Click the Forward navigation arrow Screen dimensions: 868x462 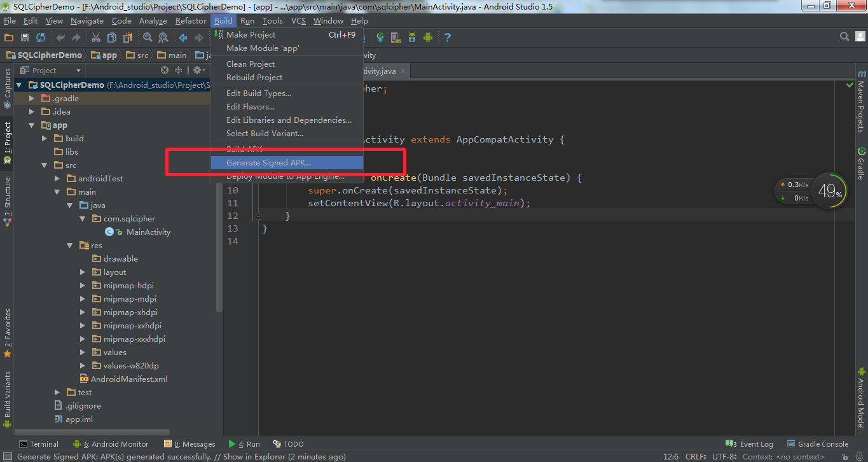[199, 38]
